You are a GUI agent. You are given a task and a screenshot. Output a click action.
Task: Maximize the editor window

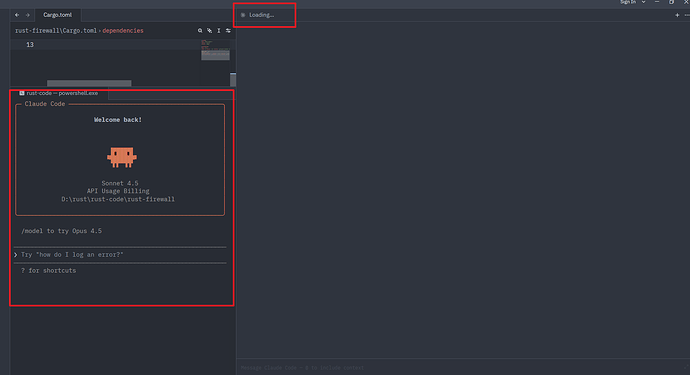click(672, 2)
